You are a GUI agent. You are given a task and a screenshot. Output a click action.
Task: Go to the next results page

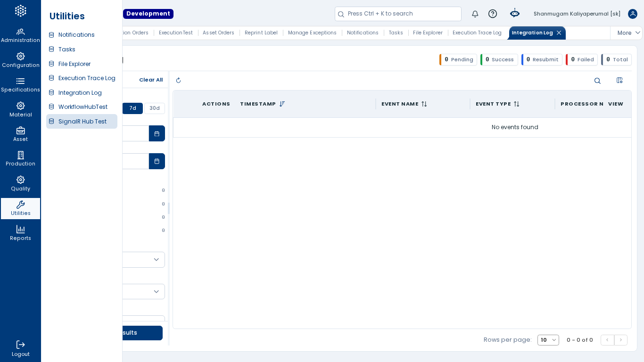(621, 340)
